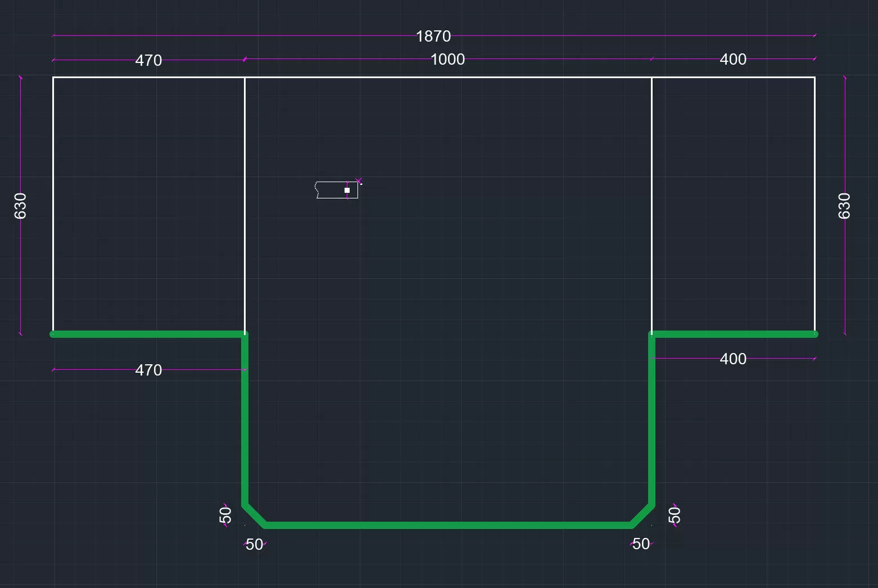The image size is (878, 588).
Task: Click the green bottom-left chamfer segment
Action: 255,515
